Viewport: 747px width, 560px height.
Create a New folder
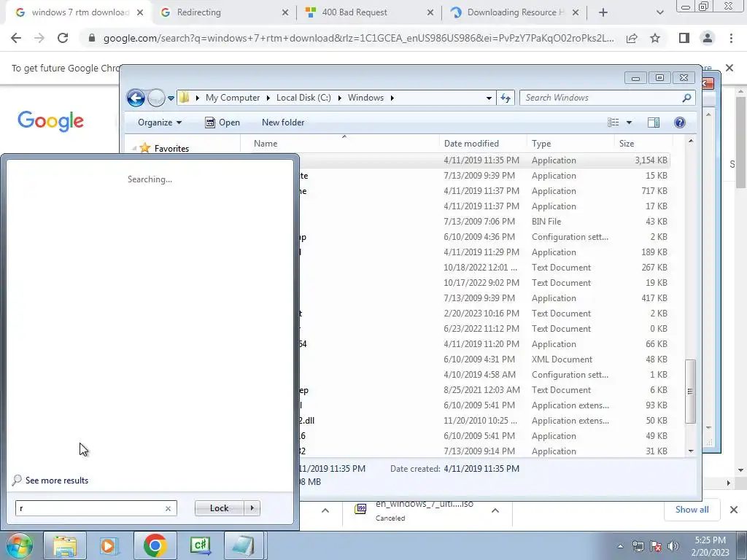tap(283, 122)
